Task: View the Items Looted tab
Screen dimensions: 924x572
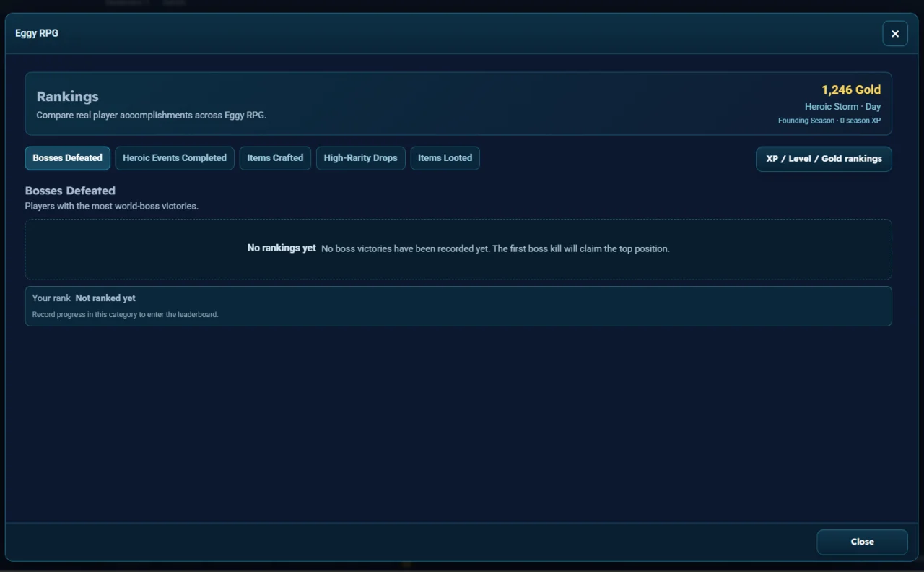Action: (x=445, y=158)
